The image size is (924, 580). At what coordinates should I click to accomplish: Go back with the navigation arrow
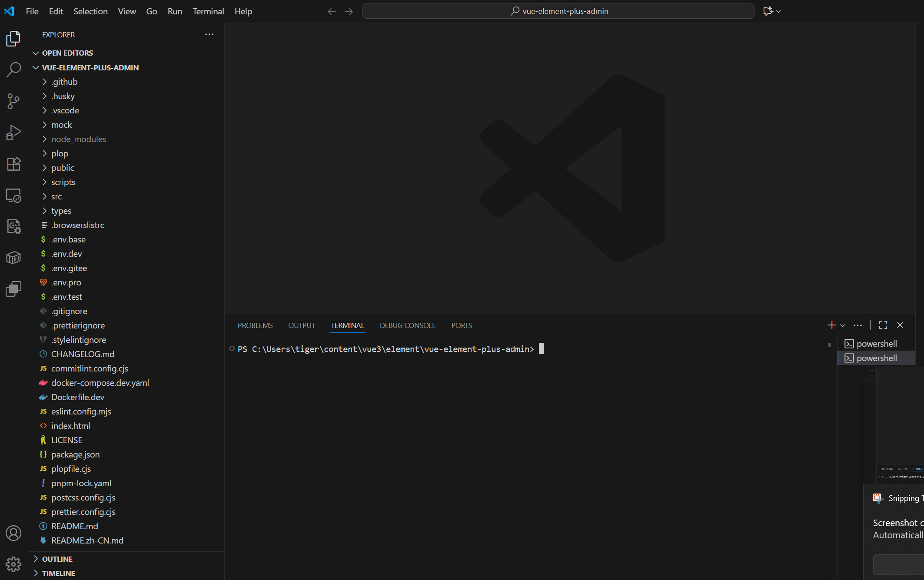[x=332, y=11]
